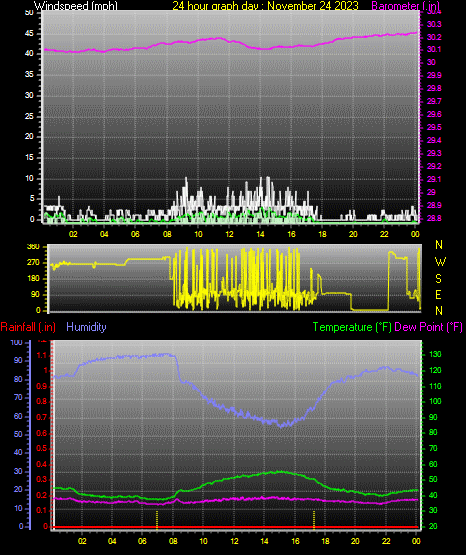The width and height of the screenshot is (466, 555).
Task: Click the 29.9 barometer axis value
Action: (434, 75)
